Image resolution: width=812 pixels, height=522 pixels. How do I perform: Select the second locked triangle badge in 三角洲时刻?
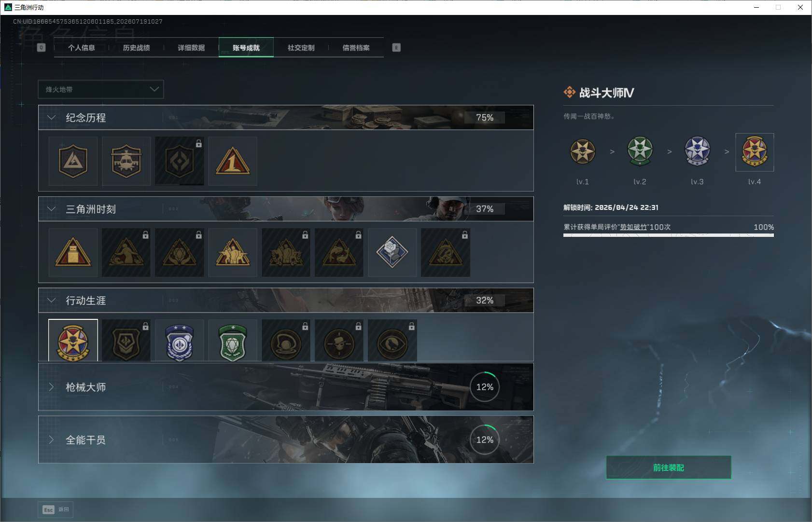[x=126, y=253]
